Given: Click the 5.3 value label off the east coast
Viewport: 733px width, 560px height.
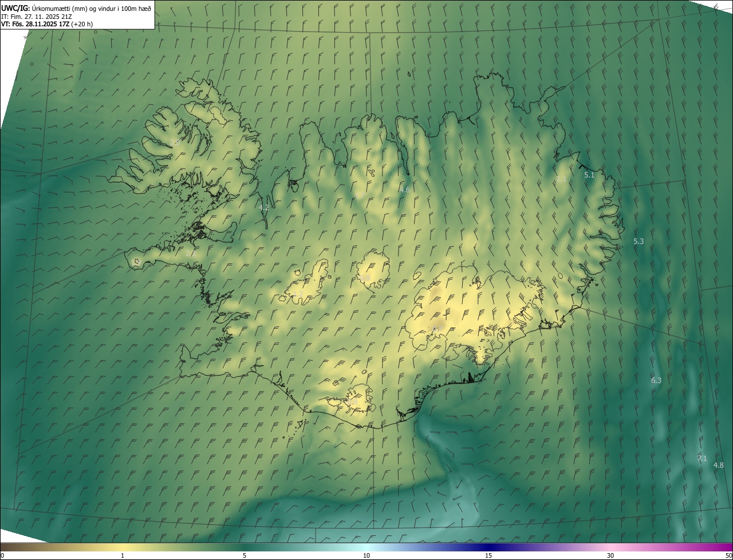Looking at the screenshot, I should pos(639,242).
